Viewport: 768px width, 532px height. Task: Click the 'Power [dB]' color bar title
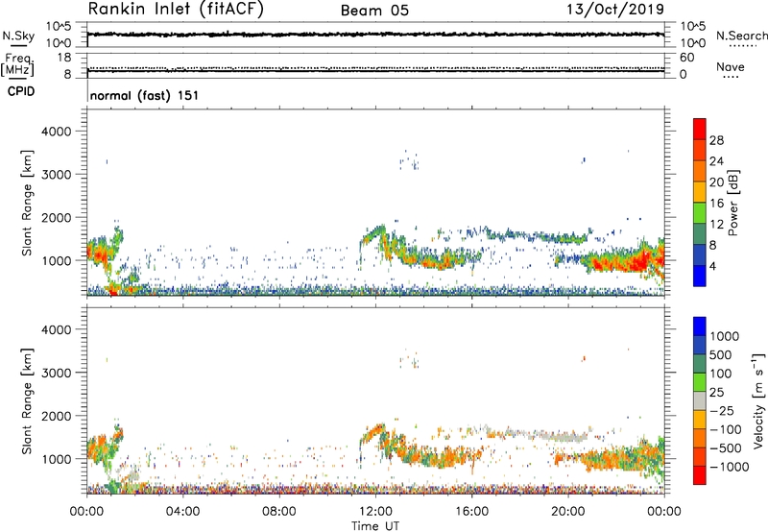point(732,203)
